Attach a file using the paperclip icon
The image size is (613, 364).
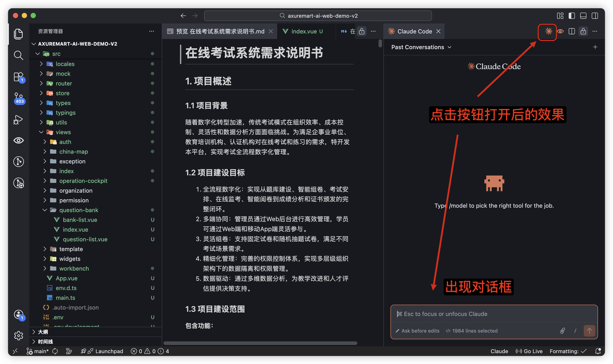tap(563, 331)
